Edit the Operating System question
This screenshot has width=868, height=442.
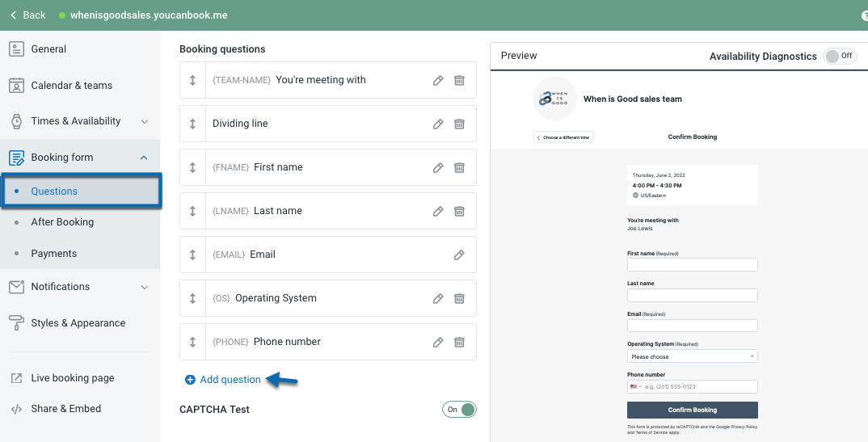(x=438, y=299)
